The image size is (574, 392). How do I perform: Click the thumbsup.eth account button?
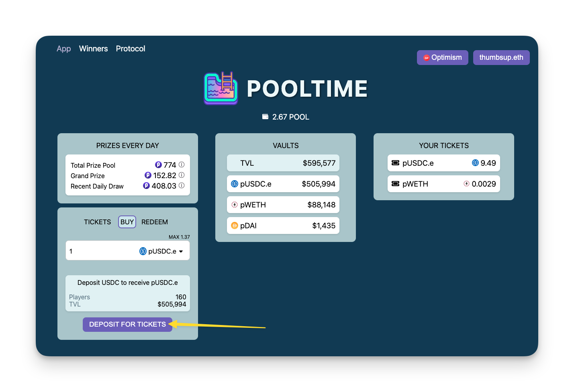click(501, 57)
